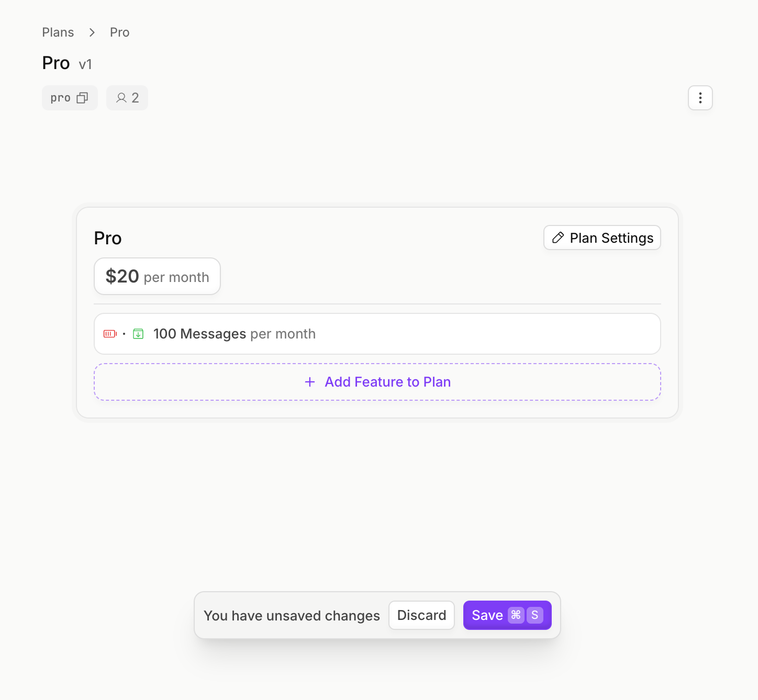Click the user icon in customers chip

click(121, 98)
